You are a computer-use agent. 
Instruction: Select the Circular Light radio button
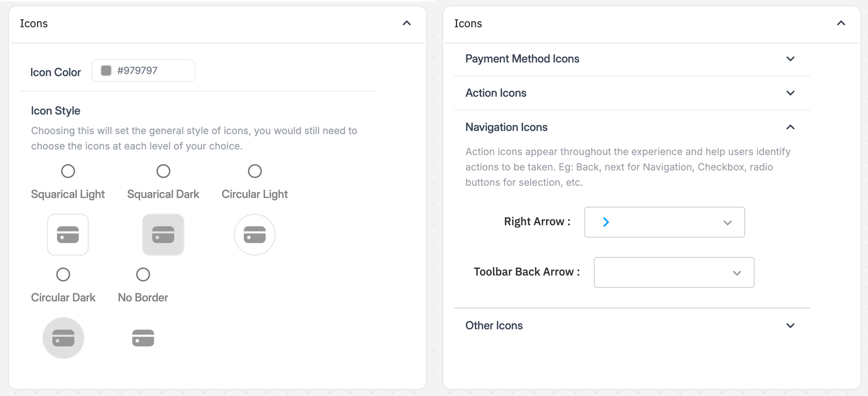[x=254, y=171]
